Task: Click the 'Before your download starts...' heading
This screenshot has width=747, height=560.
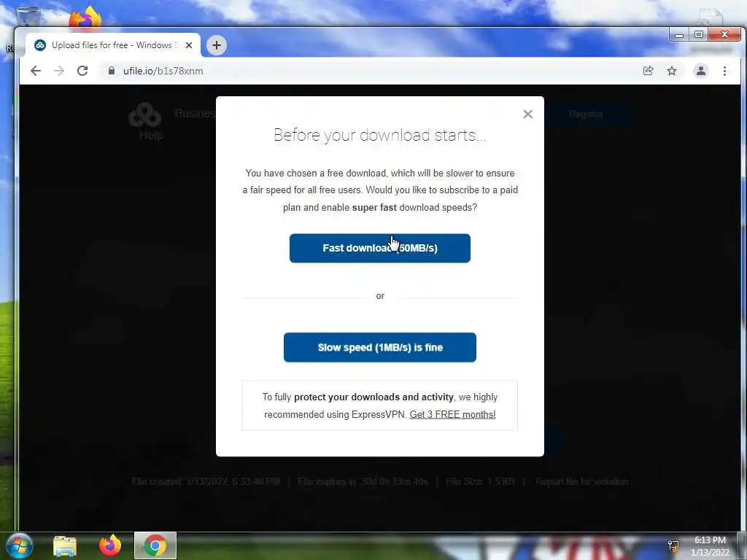Action: pyautogui.click(x=379, y=135)
